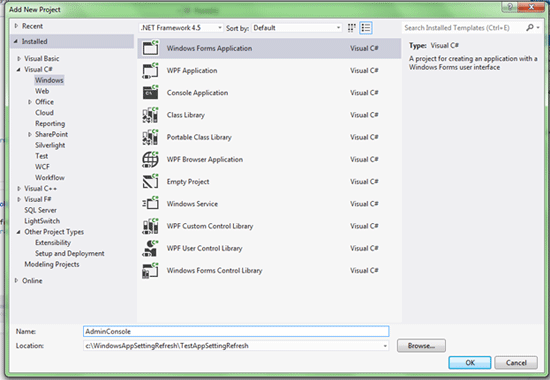This screenshot has width=550, height=380.
Task: Select the WCF category
Action: (x=42, y=167)
